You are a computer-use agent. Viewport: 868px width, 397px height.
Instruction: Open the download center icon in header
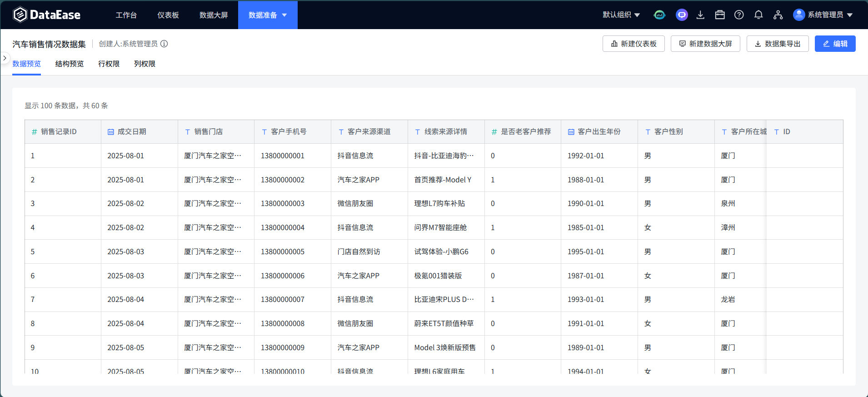point(700,15)
